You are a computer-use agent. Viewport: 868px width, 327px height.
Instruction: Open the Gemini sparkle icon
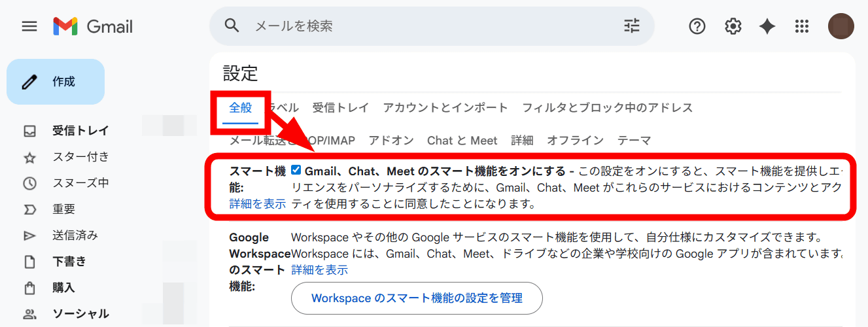[x=767, y=26]
